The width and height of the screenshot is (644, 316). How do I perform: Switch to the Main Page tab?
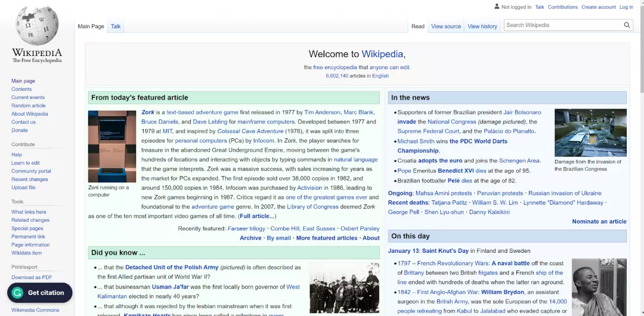91,26
